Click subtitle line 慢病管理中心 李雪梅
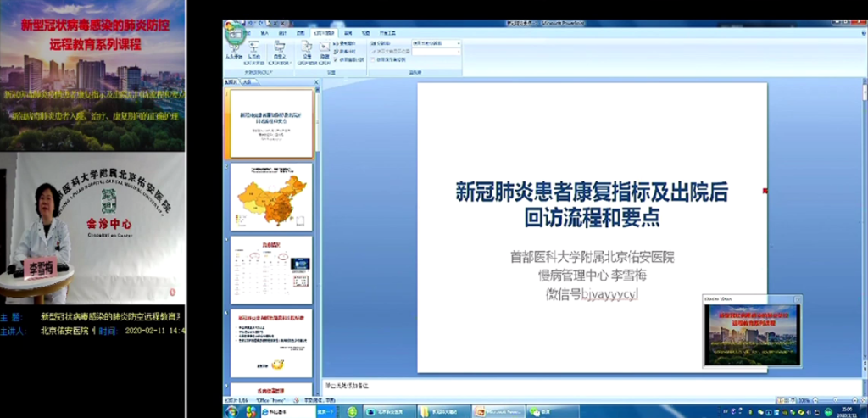This screenshot has width=868, height=418. [592, 276]
